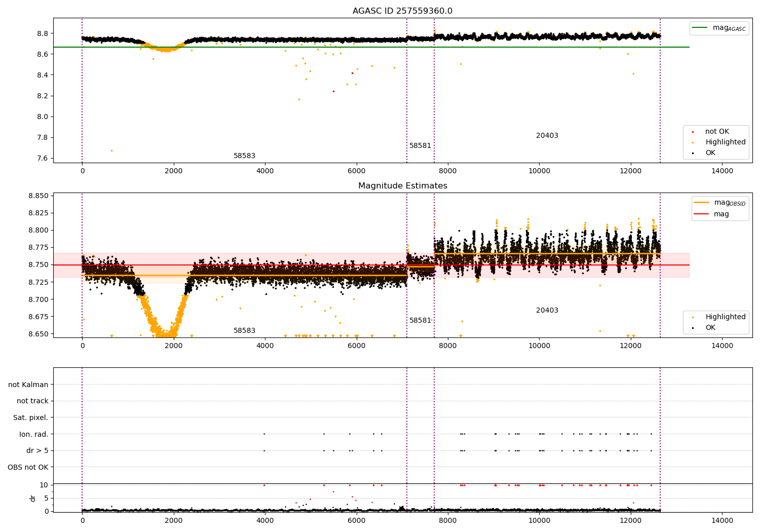Click the 'not OK' red legend marker
This screenshot has width=760, height=532.
pyautogui.click(x=693, y=132)
